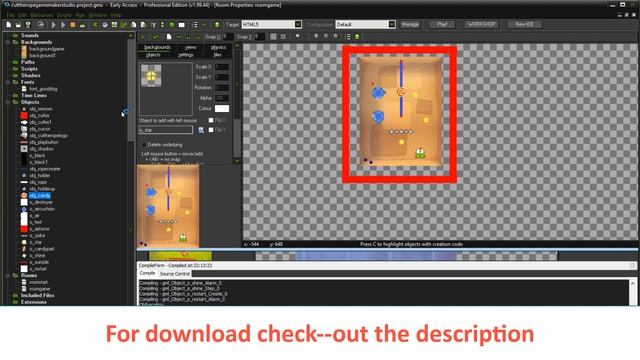The image size is (640, 360).
Task: Run the game with green play arrow
Action: pos(53,24)
